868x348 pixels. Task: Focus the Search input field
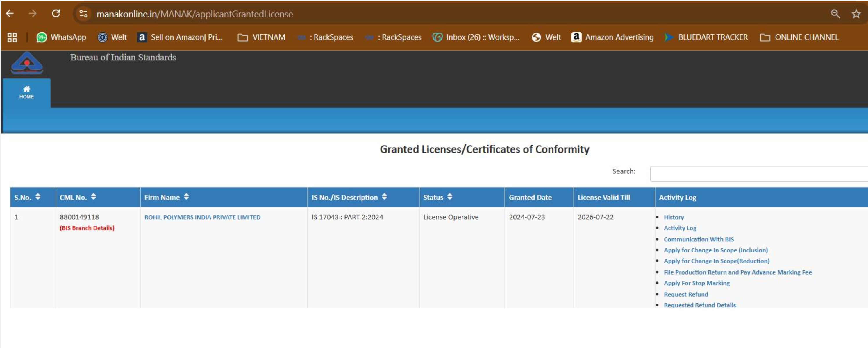coord(759,174)
